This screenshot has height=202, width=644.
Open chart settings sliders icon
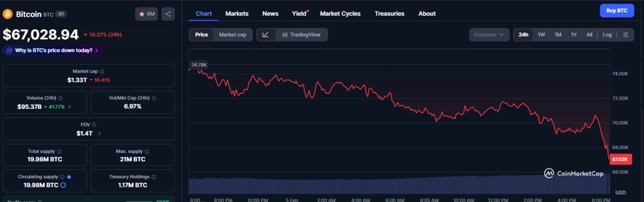[625, 35]
